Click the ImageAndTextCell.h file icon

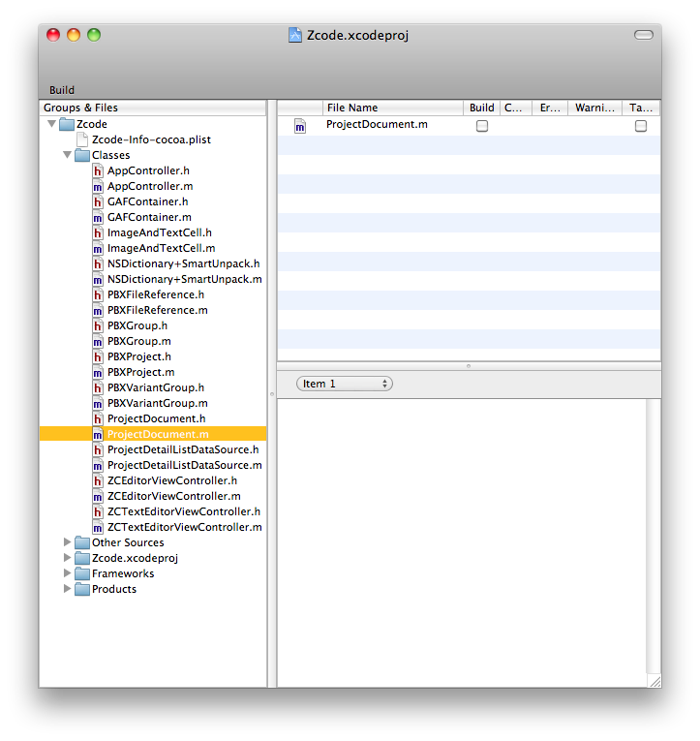[97, 233]
